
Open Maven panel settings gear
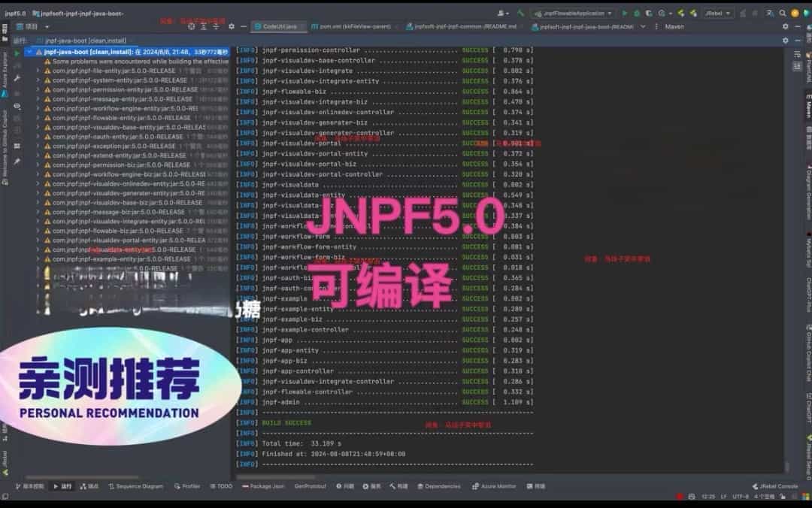(786, 26)
